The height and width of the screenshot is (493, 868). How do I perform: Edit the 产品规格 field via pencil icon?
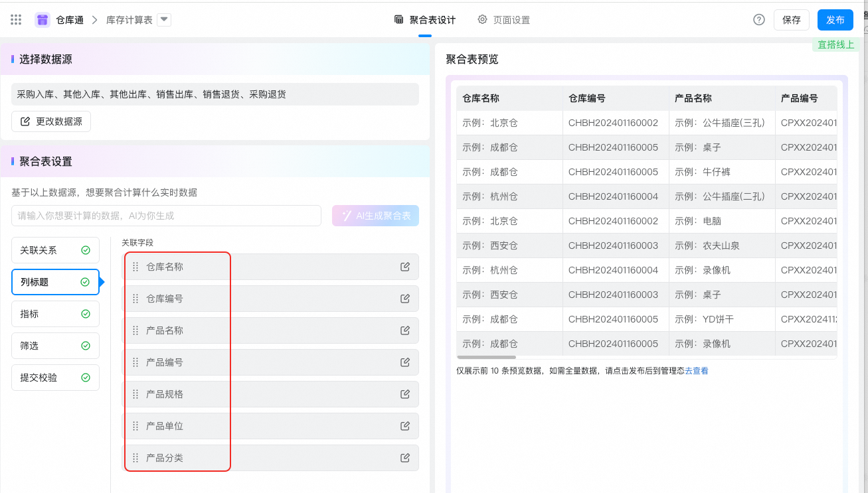tap(405, 394)
